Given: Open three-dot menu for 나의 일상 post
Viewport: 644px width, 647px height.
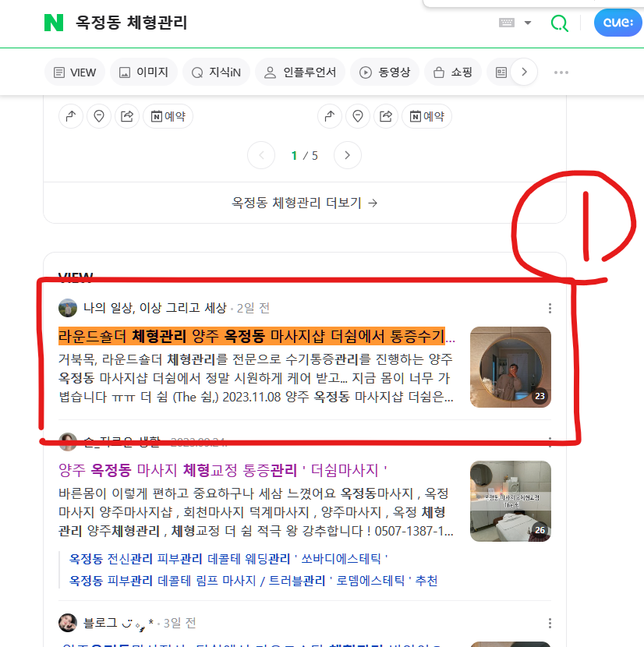Looking at the screenshot, I should point(550,308).
